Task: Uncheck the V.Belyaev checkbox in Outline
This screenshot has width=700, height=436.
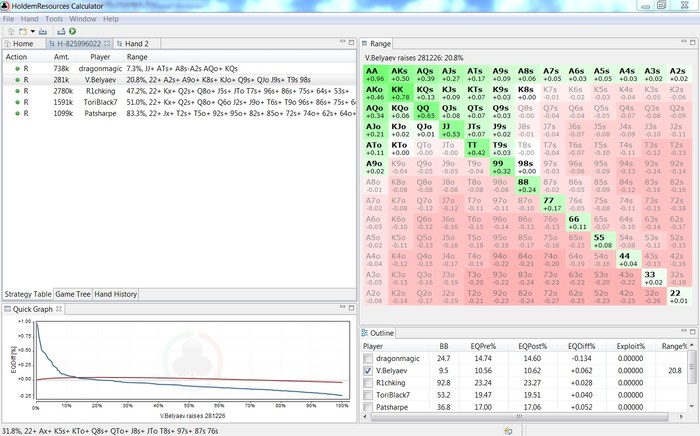Action: [x=368, y=370]
